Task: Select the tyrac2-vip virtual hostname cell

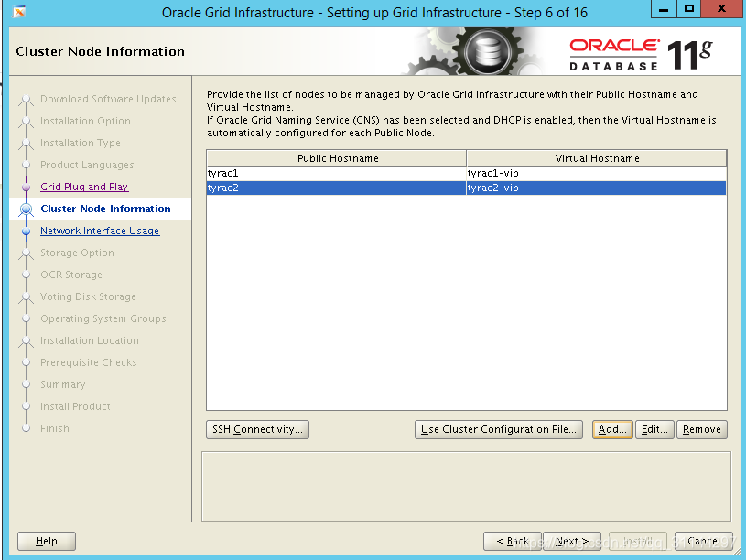Action: (x=597, y=188)
